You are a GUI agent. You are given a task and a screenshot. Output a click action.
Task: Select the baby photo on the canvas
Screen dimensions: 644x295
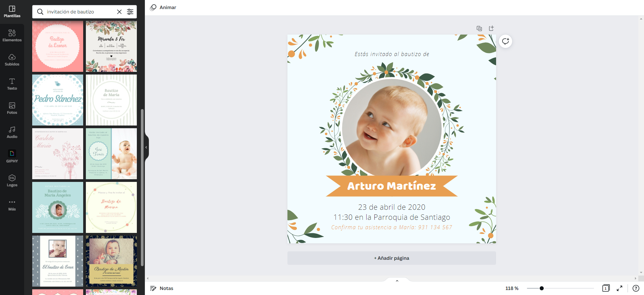pos(392,128)
